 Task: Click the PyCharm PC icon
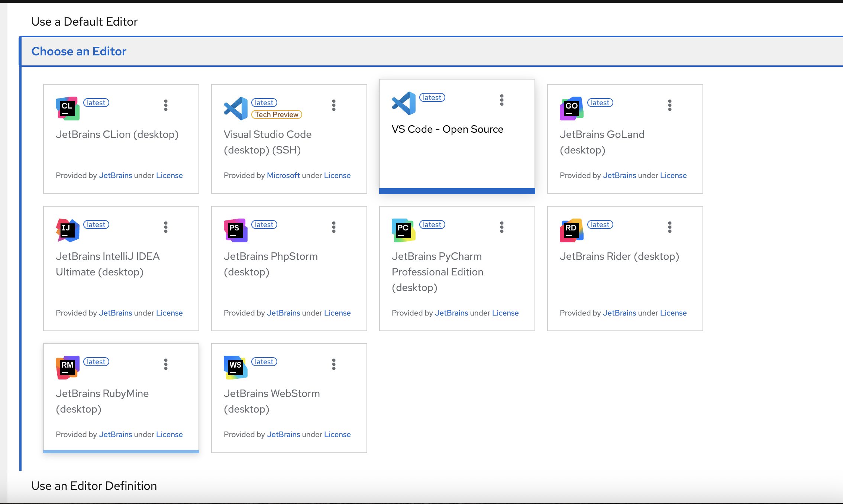[403, 230]
